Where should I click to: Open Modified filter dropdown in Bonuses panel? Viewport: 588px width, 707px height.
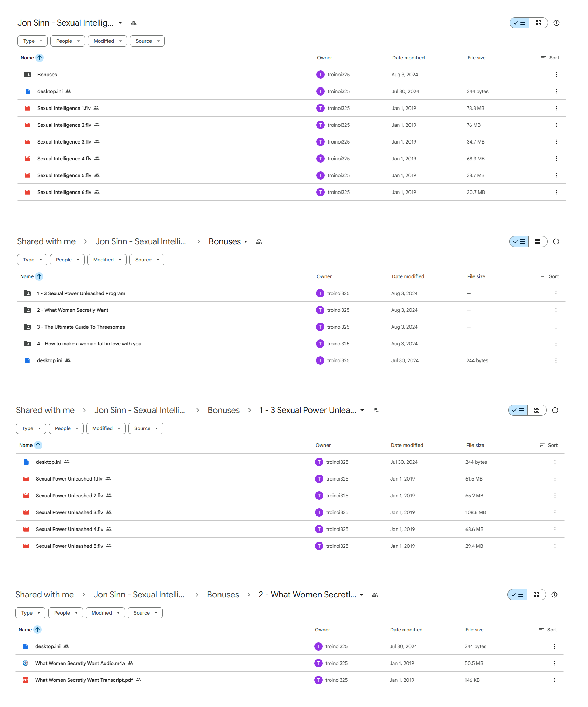(x=107, y=260)
